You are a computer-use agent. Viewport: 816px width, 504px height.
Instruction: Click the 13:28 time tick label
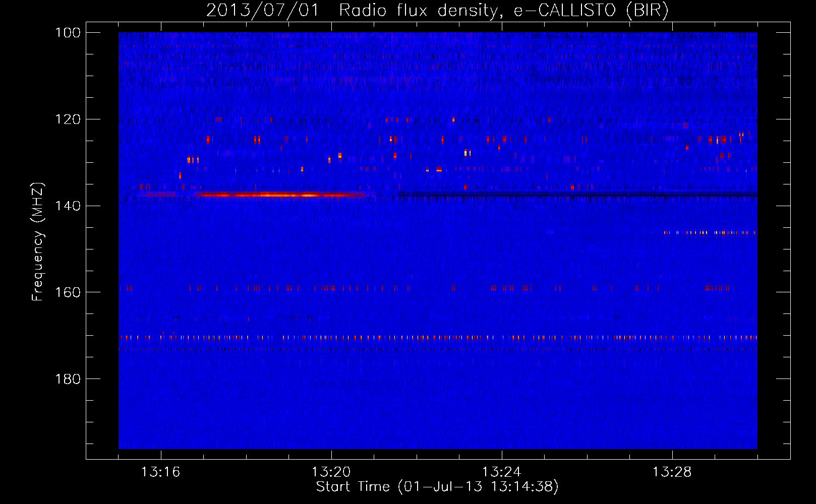tap(672, 472)
